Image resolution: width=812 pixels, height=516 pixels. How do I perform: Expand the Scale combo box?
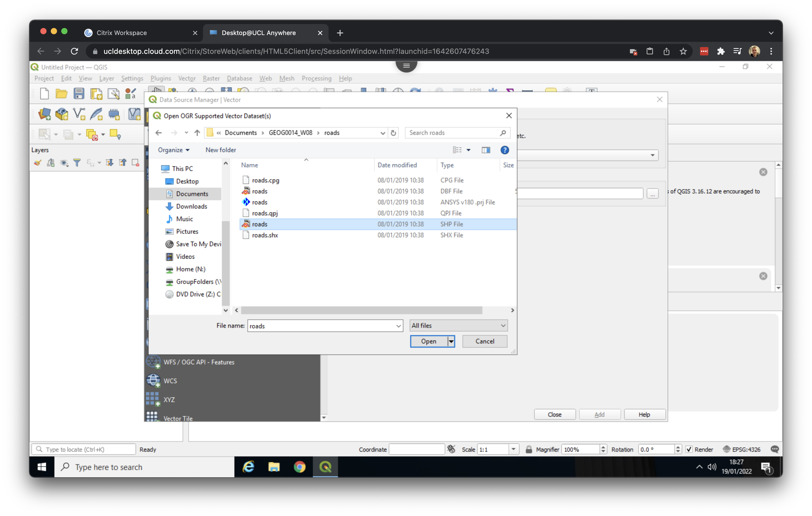click(513, 449)
